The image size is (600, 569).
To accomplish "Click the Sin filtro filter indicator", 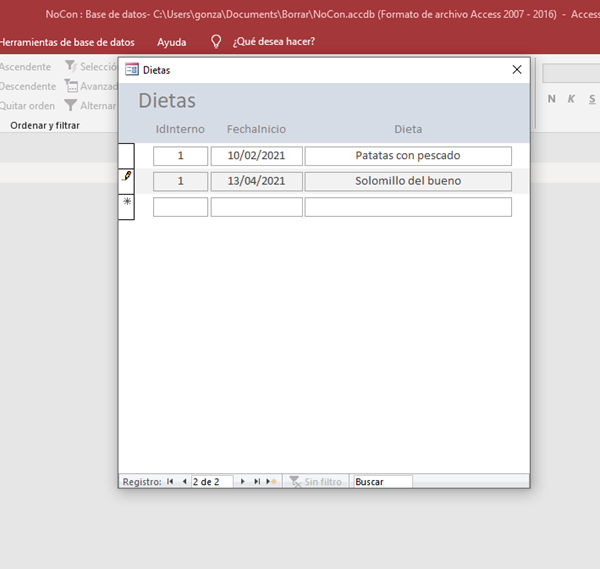I will point(316,481).
